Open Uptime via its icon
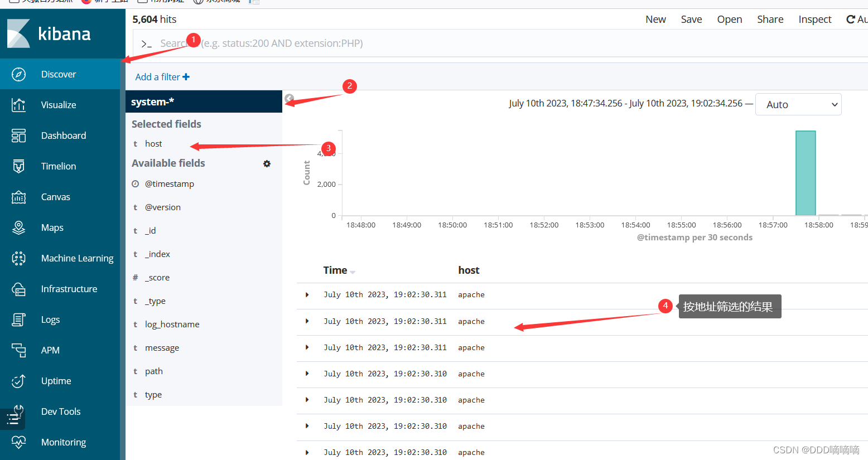This screenshot has width=868, height=460. (18, 381)
